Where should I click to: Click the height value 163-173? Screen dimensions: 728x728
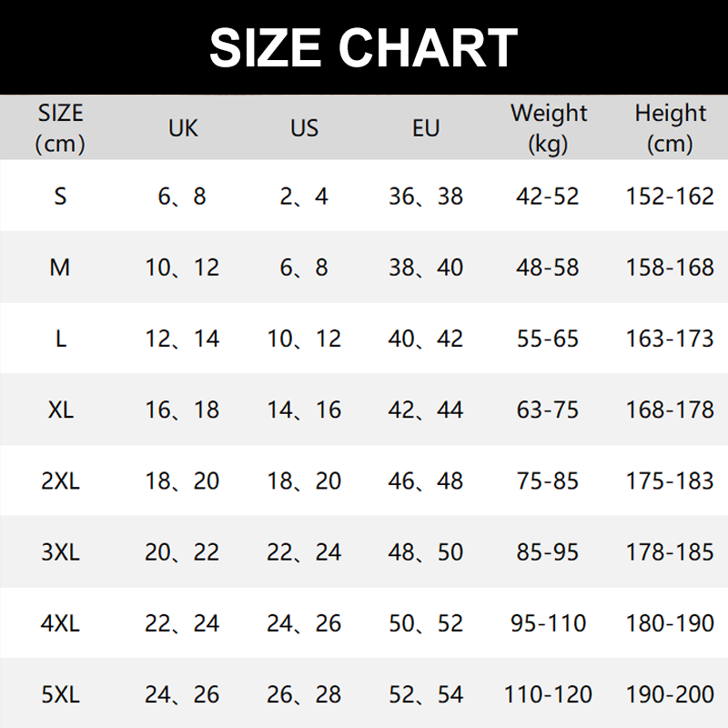tap(670, 339)
